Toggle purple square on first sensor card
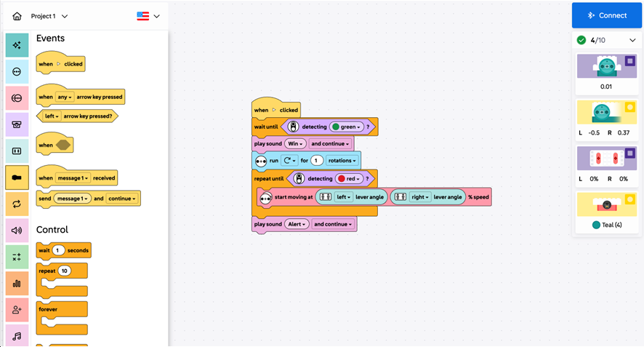This screenshot has height=347, width=644. (629, 61)
